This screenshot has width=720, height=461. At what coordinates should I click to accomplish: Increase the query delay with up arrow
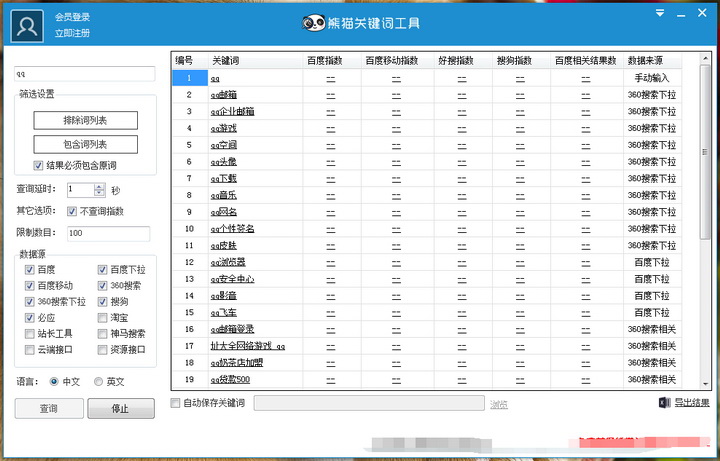click(99, 186)
